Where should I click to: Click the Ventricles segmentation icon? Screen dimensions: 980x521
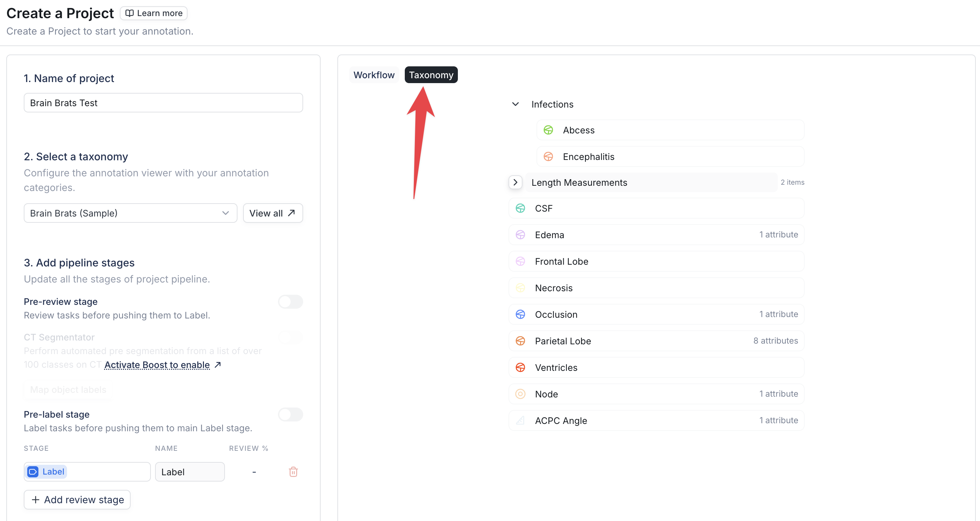coord(520,367)
